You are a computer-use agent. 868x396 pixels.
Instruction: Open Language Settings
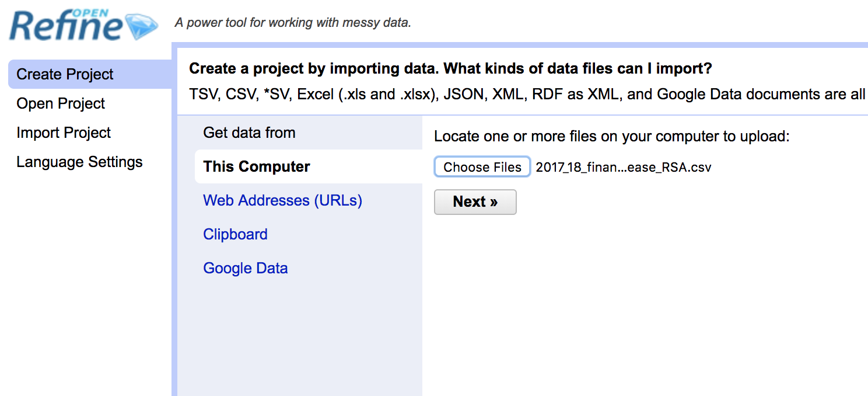(x=79, y=162)
